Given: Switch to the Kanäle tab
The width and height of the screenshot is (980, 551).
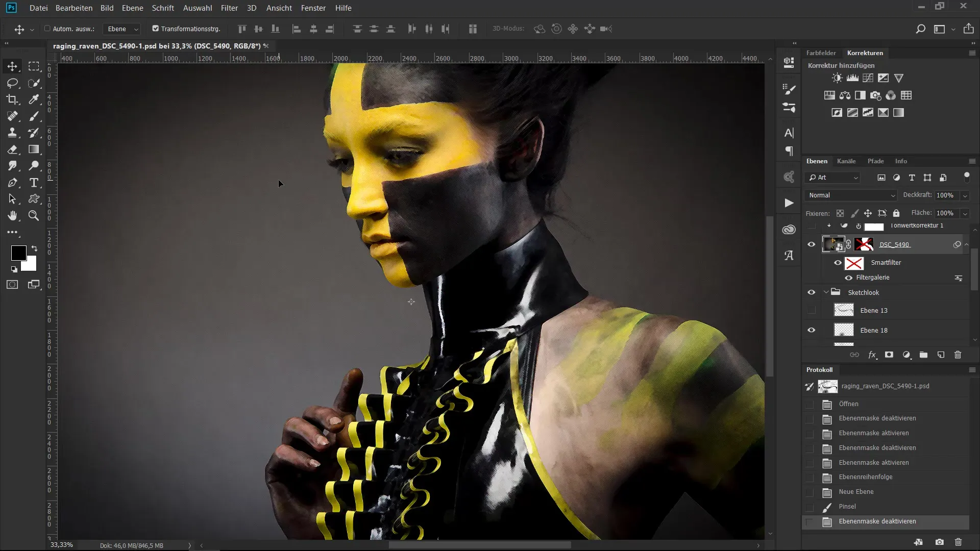Looking at the screenshot, I should [x=846, y=161].
